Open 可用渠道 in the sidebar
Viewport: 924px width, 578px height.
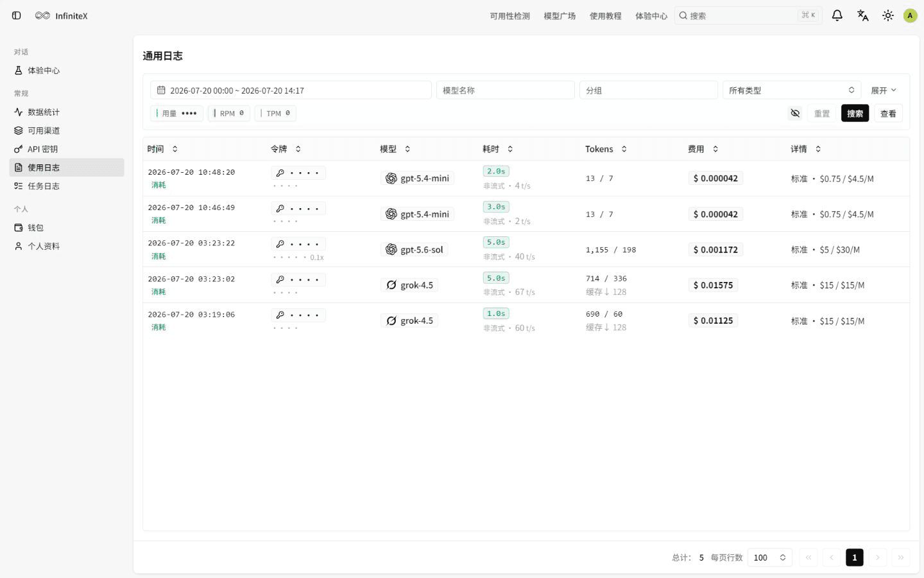pos(67,130)
